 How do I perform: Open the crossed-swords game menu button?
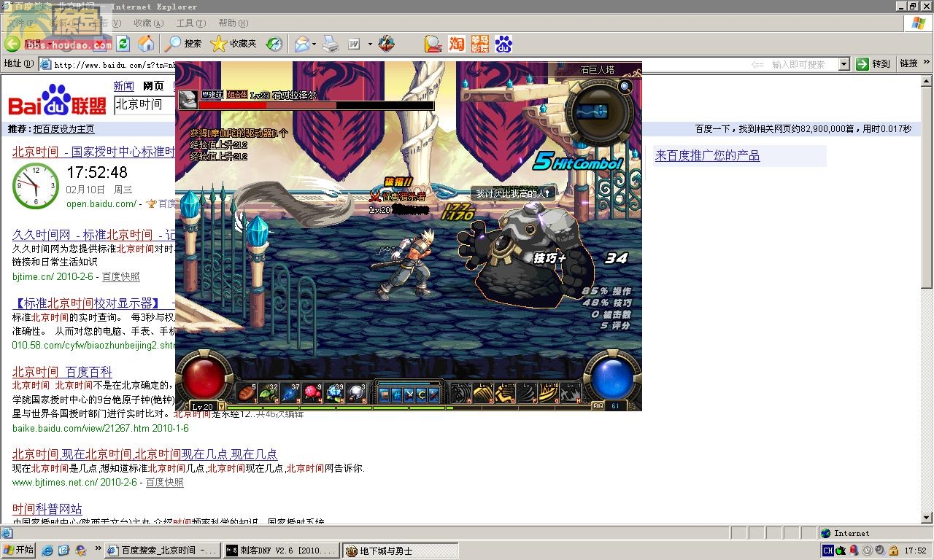point(409,394)
